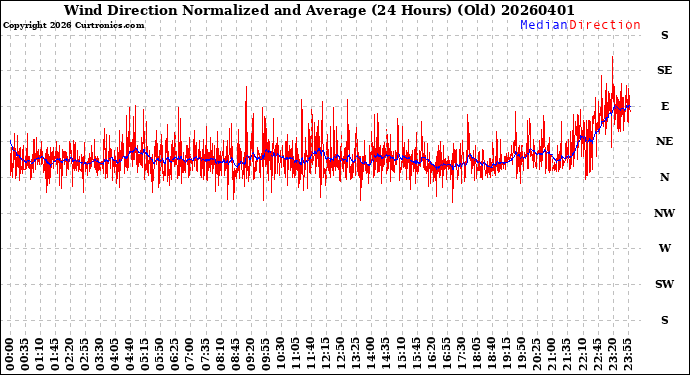Click the blue Median legend label

point(544,25)
